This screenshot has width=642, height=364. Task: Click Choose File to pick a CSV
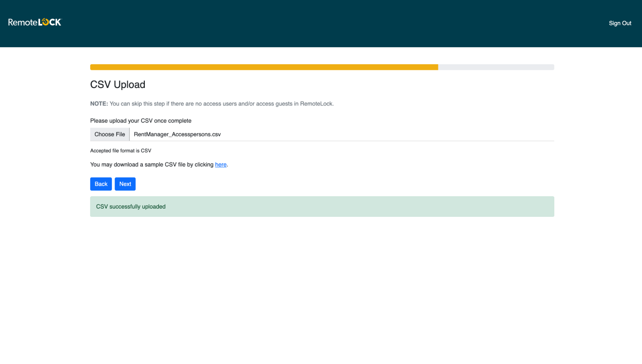point(110,134)
